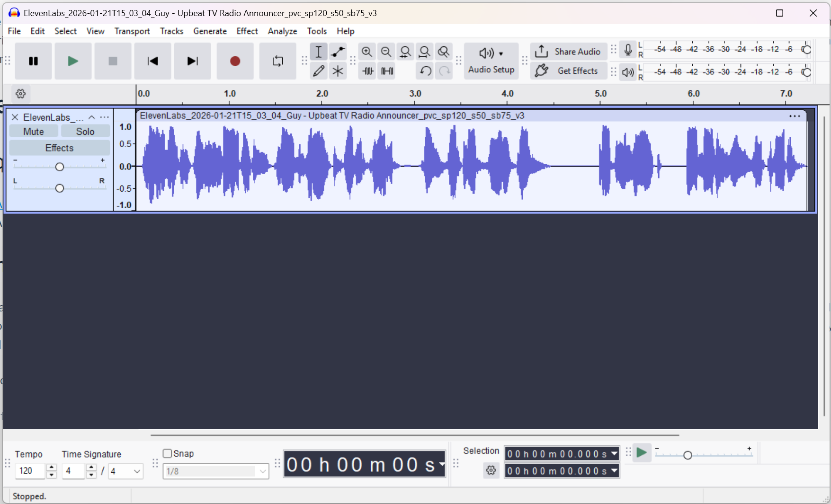
Task: Click the red Record button
Action: pyautogui.click(x=235, y=61)
